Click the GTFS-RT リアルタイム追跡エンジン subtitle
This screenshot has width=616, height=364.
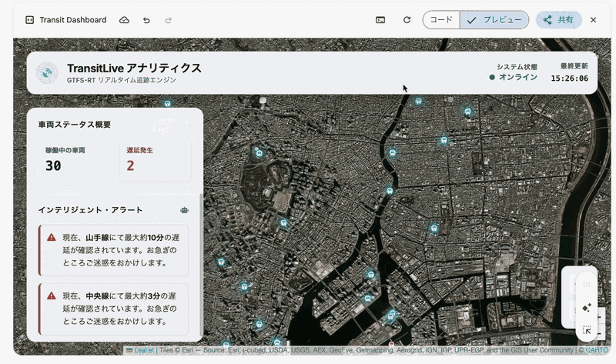pos(122,80)
